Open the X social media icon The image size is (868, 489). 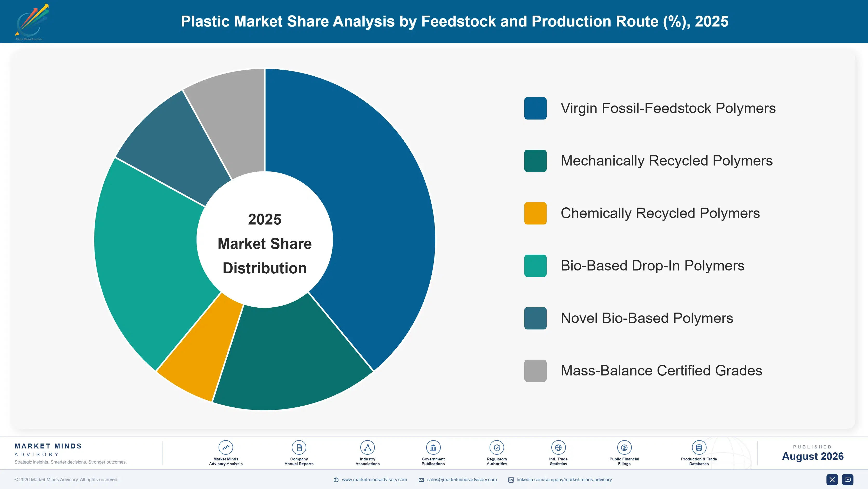coord(832,480)
